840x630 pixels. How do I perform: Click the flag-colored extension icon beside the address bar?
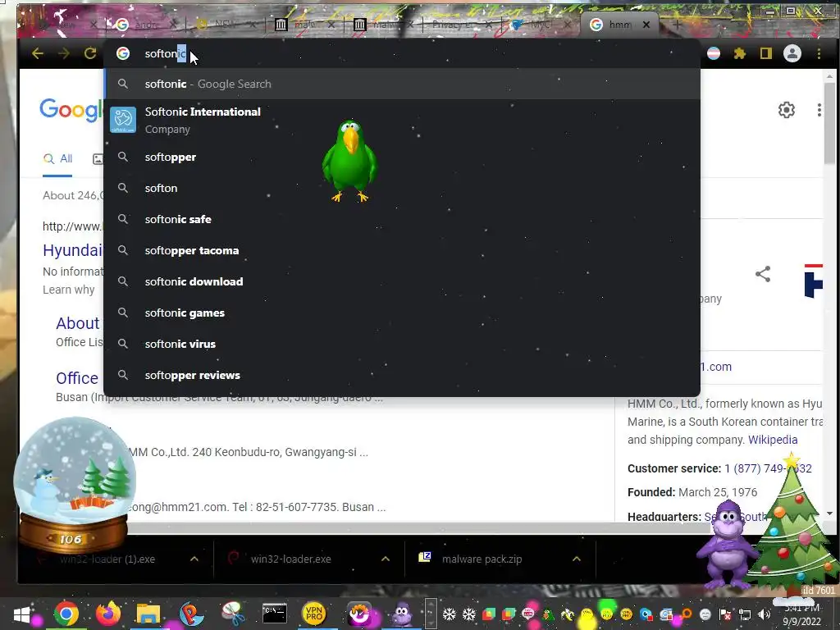(x=714, y=53)
